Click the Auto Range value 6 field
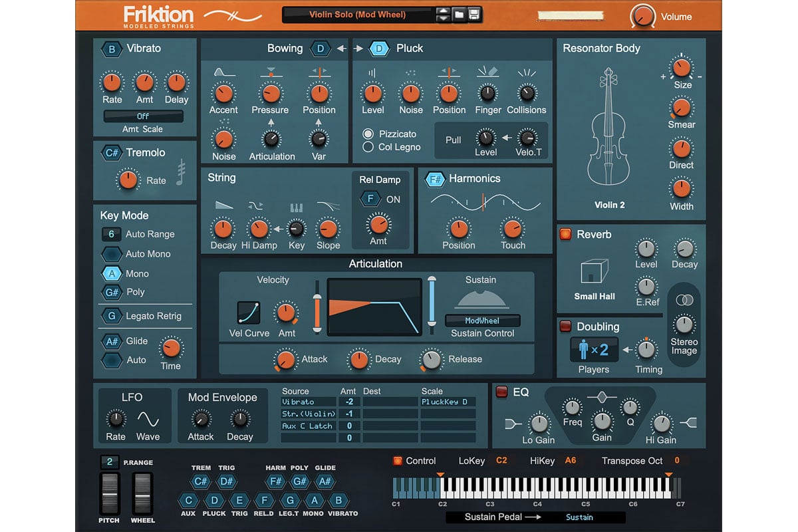This screenshot has width=798, height=532. (111, 234)
